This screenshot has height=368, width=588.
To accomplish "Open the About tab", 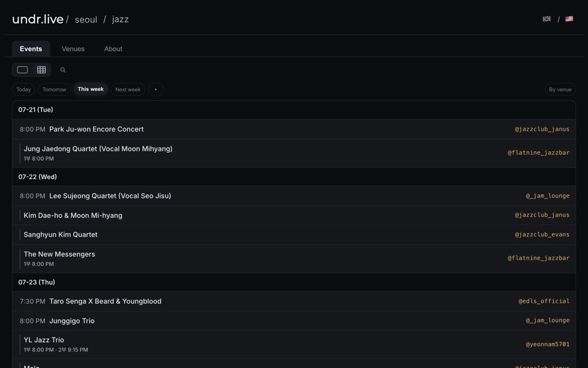I will [113, 49].
